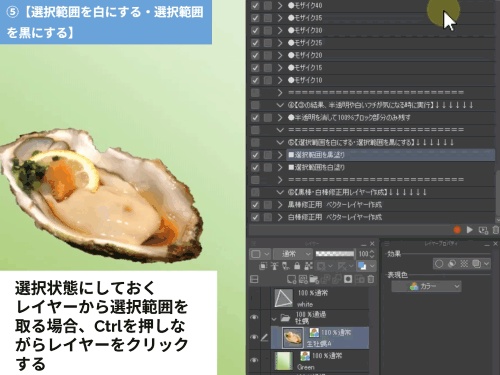Image resolution: width=500 pixels, height=375 pixels.
Task: Open the Layer panel menu
Action: pos(254,244)
